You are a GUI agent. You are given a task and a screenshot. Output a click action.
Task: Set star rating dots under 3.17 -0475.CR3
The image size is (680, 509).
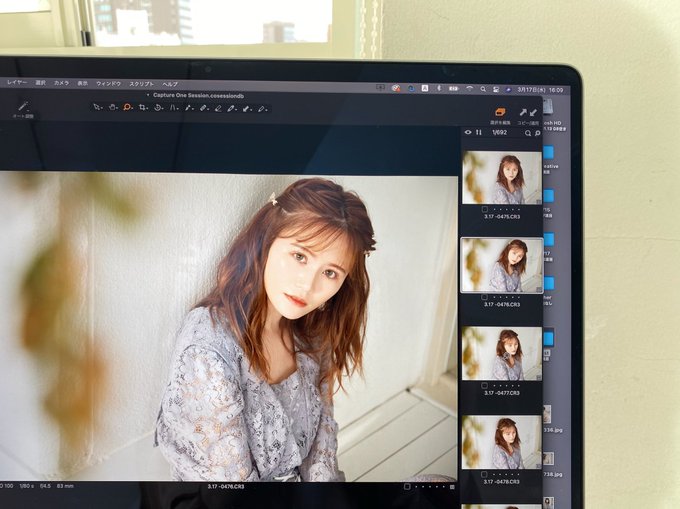[507, 209]
